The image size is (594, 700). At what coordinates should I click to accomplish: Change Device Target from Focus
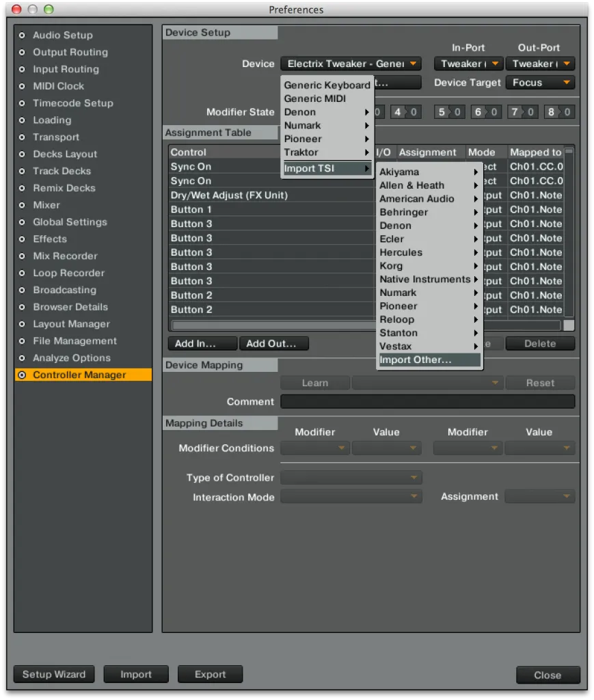[540, 83]
